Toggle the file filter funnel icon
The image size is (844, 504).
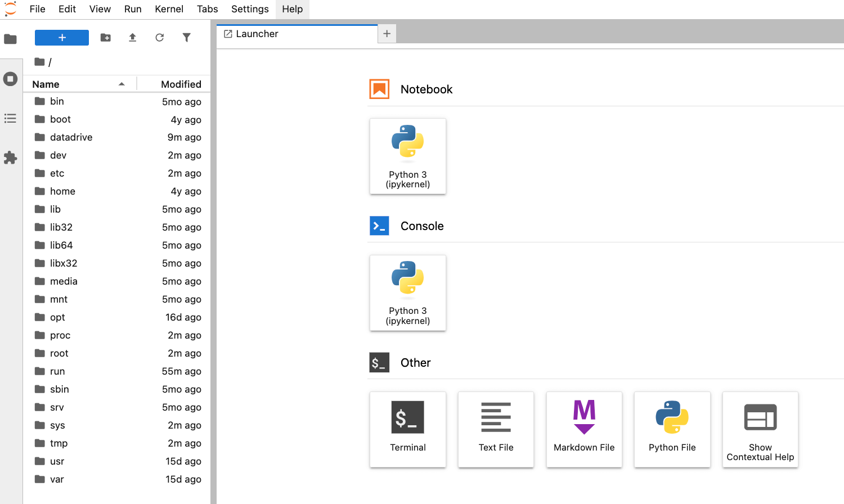pos(187,38)
